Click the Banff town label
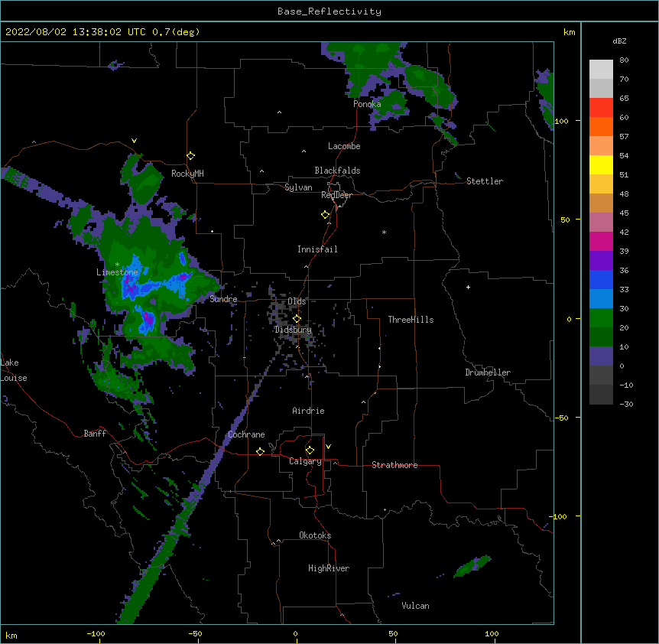 (x=95, y=434)
